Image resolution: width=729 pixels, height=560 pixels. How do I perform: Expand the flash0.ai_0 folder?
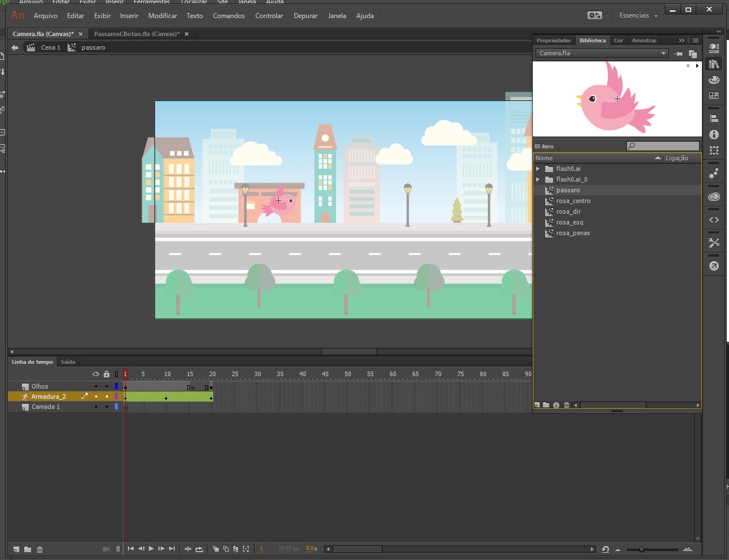538,179
